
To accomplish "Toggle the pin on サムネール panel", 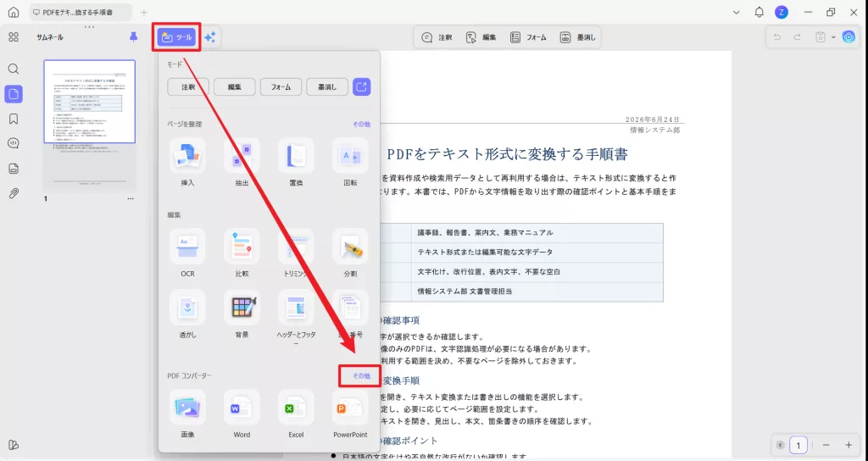I will coord(133,37).
